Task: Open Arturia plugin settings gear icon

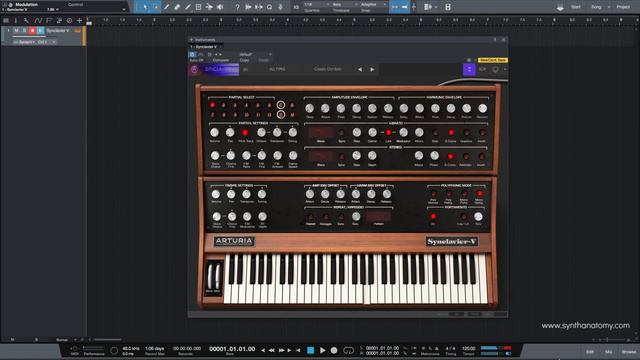Action: (495, 70)
